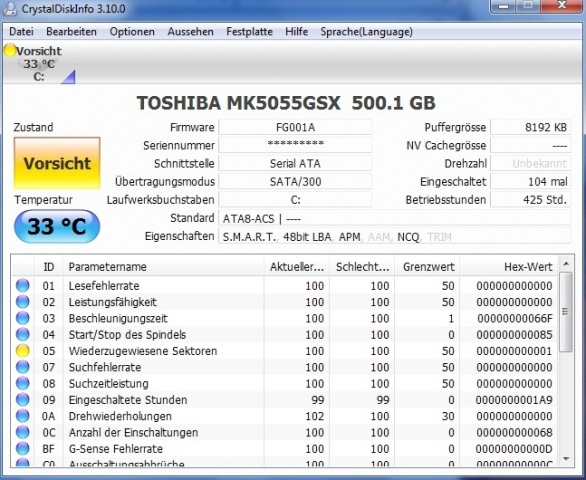Click hex value 0000000000D
Viewport: 586px width, 480px height.
pos(514,449)
